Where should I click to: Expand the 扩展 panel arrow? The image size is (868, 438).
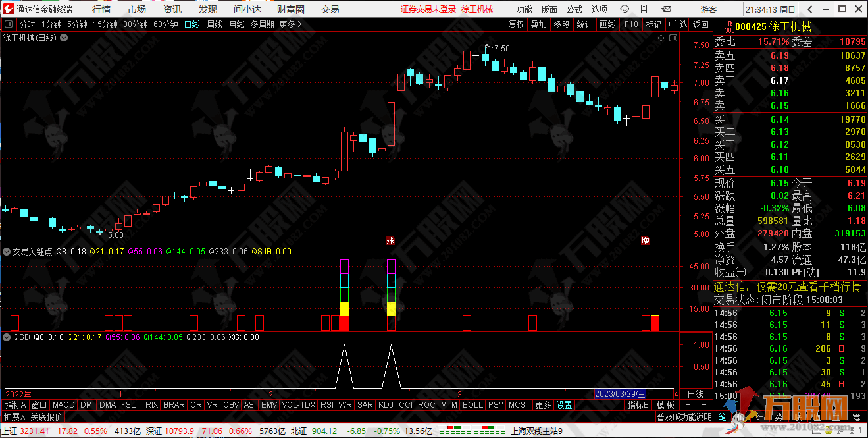(14, 417)
